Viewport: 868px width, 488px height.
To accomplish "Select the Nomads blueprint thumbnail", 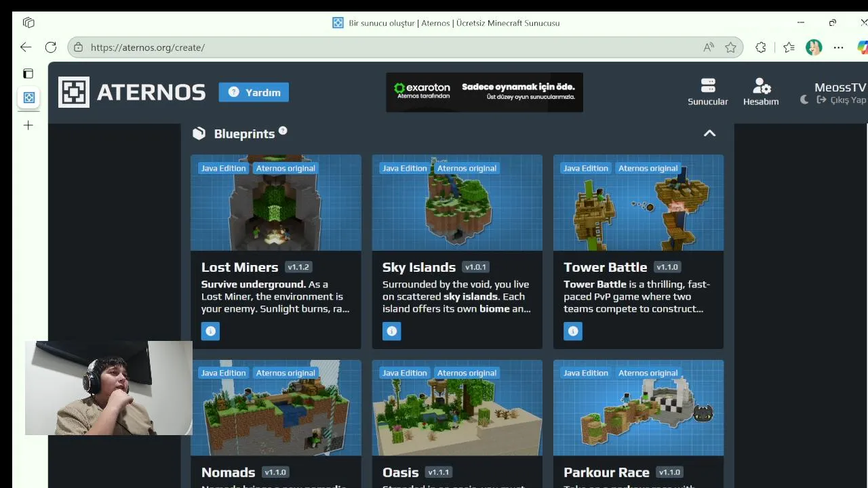I will point(276,408).
